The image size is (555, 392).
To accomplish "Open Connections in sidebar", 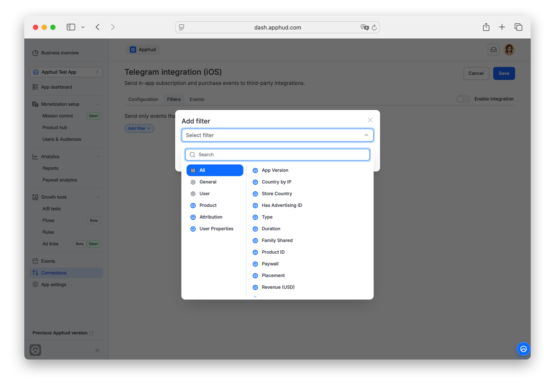I will coord(66,273).
